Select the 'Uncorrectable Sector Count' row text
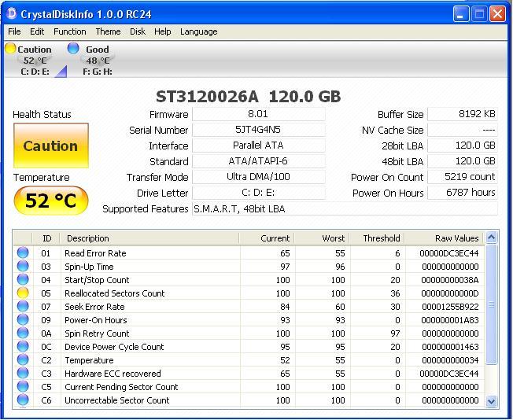The image size is (513, 420). (116, 400)
